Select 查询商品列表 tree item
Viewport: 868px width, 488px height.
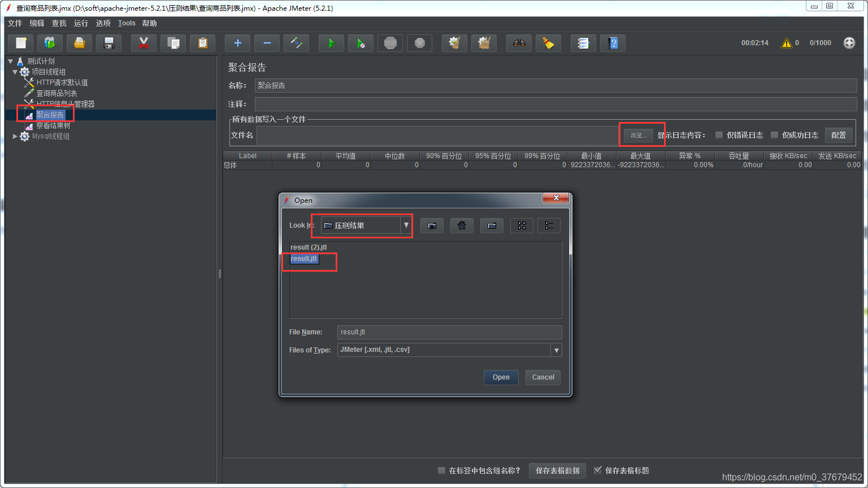coord(57,93)
